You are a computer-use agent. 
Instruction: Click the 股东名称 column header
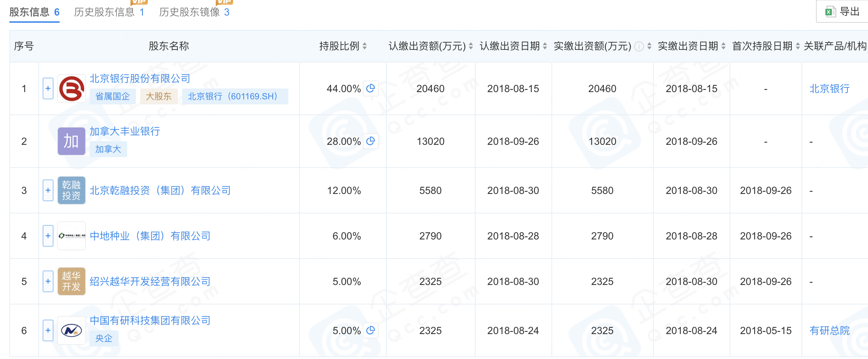[x=169, y=46]
